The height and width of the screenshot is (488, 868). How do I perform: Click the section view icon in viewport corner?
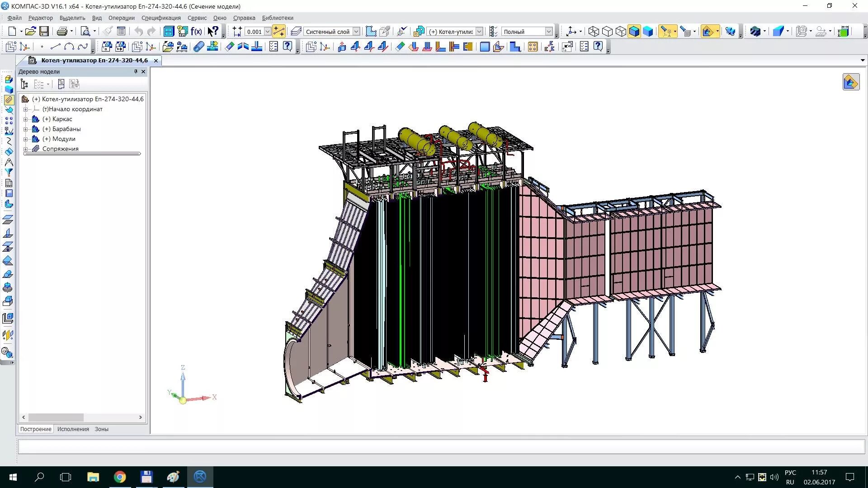pyautogui.click(x=851, y=82)
